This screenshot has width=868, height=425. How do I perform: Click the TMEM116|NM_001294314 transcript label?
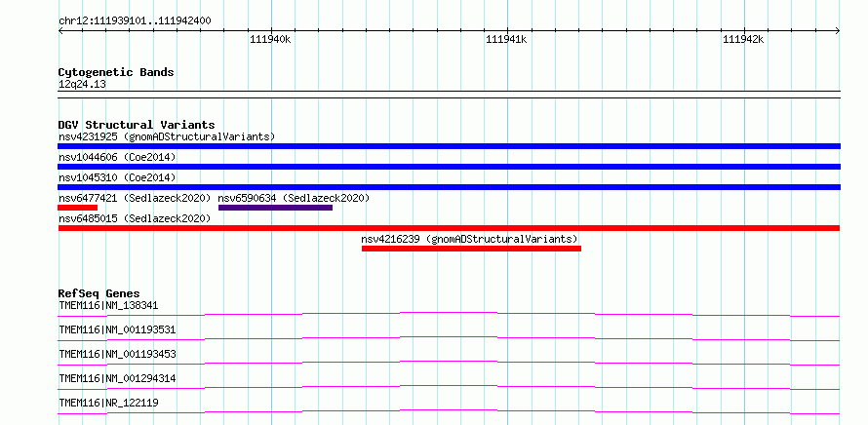pos(117,378)
